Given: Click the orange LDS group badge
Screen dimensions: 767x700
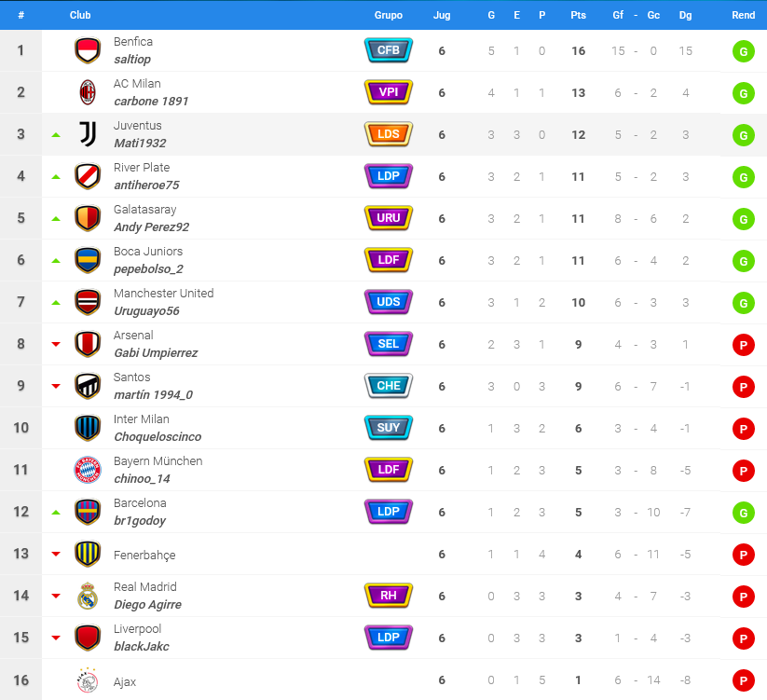Looking at the screenshot, I should pyautogui.click(x=389, y=134).
